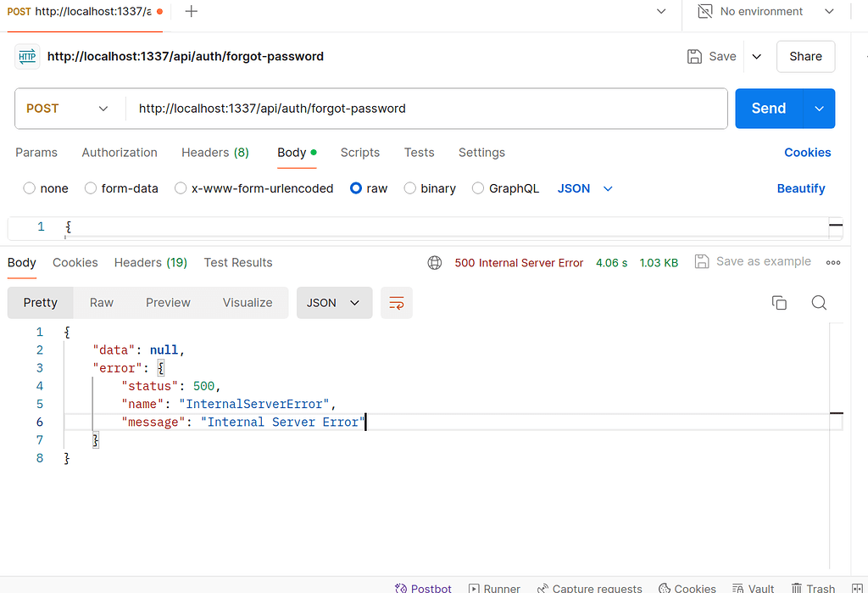868x593 pixels.
Task: Search within the response body
Action: (x=818, y=302)
